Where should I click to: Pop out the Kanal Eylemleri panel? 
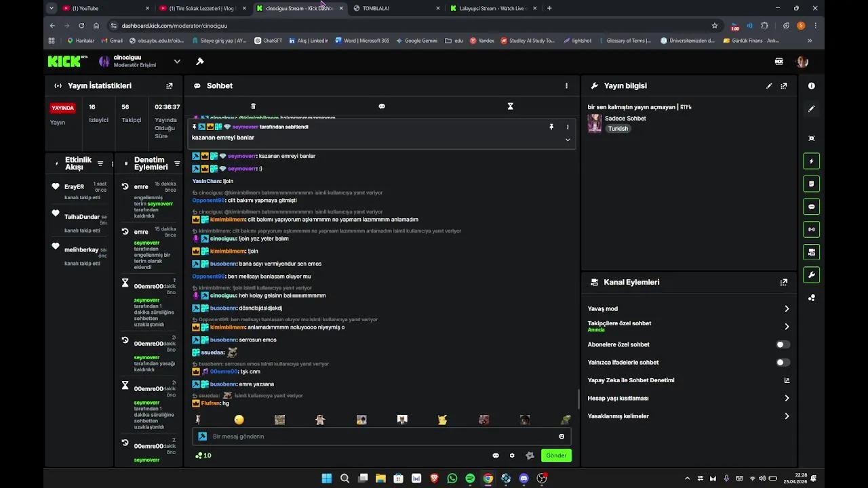784,282
